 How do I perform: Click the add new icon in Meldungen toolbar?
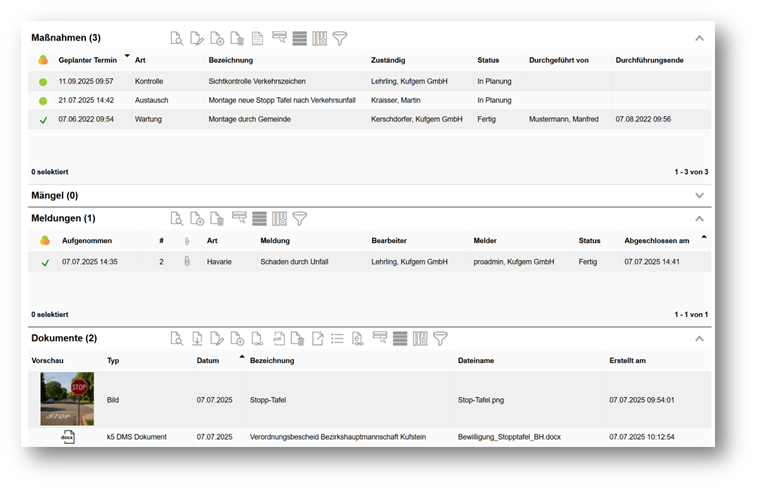point(197,218)
